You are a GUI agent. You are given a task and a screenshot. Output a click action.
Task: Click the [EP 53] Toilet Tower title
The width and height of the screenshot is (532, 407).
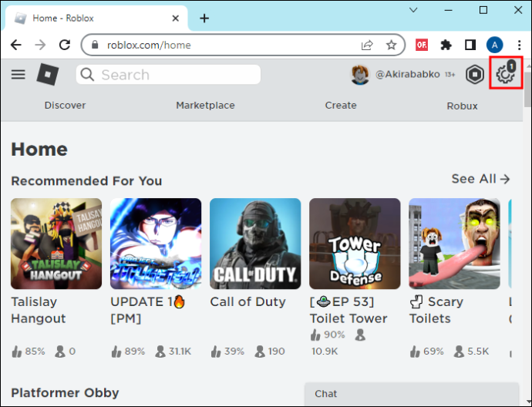pos(348,310)
